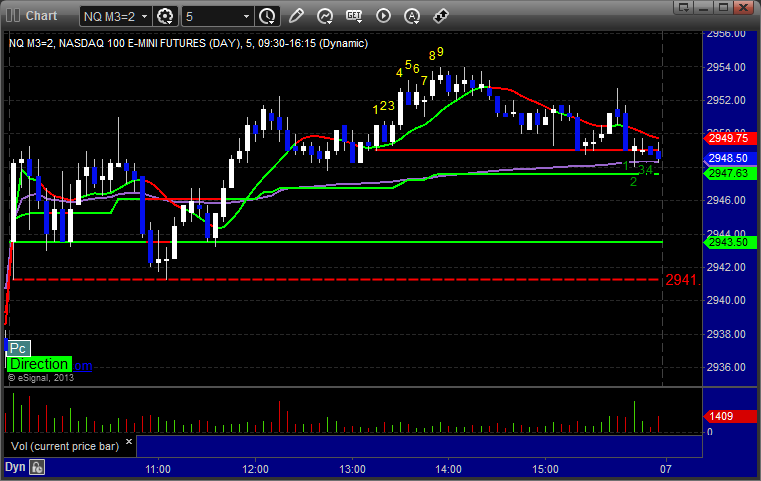Open the time template clock menu

[x=267, y=17]
